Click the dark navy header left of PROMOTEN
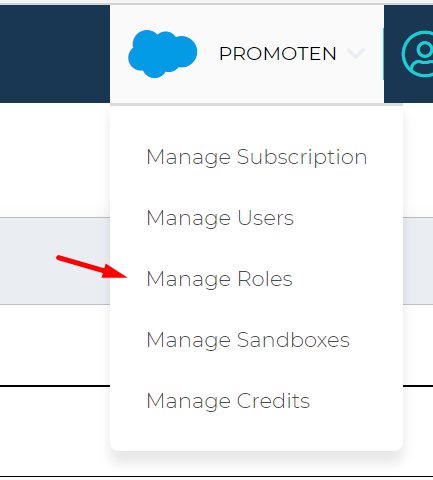Screen dimensions: 433x480 tap(55, 54)
